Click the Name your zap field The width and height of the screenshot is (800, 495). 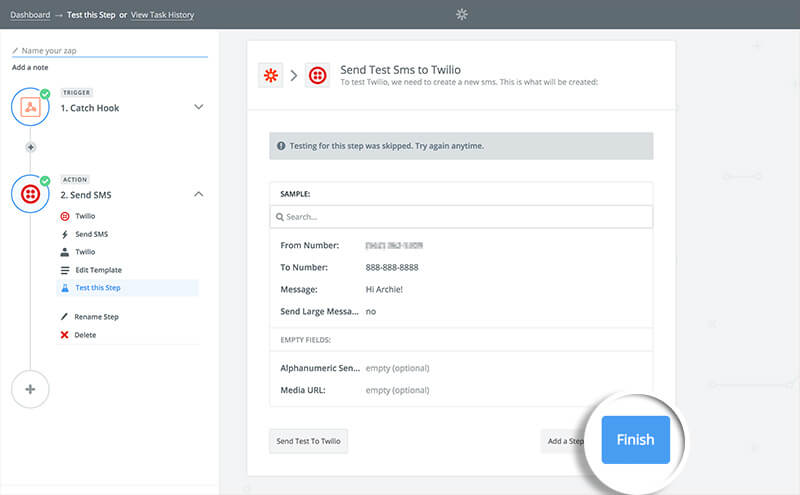(110, 51)
